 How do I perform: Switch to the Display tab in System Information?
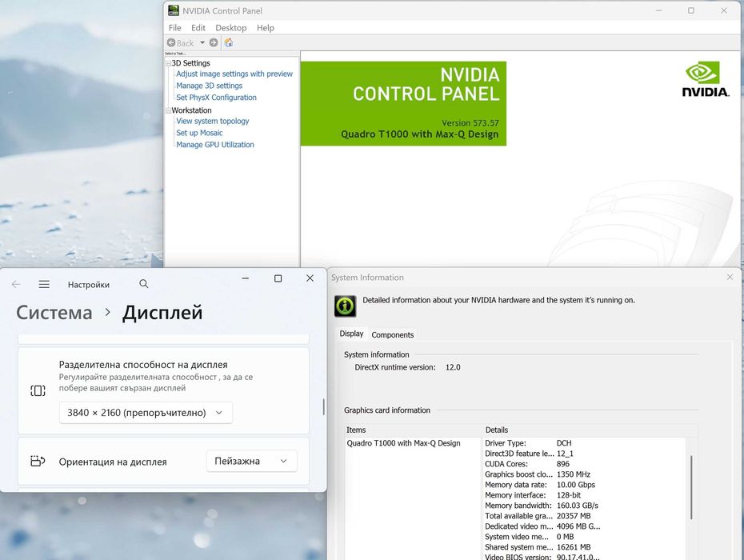pos(351,334)
